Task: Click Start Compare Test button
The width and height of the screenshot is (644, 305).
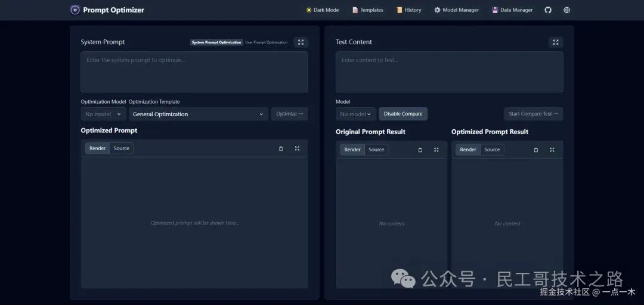Action: [x=533, y=114]
